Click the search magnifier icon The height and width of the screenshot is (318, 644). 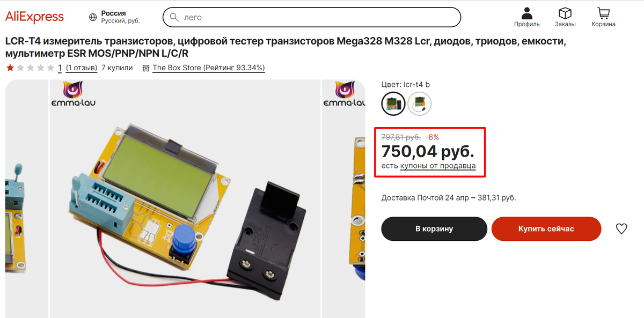174,17
